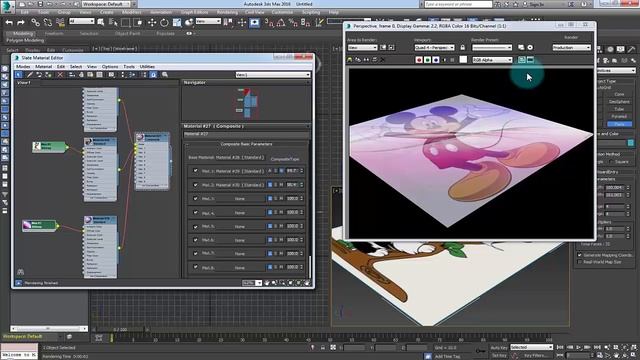
Task: Click the Lock to Viewport padlock icon
Action: pyautogui.click(x=462, y=47)
